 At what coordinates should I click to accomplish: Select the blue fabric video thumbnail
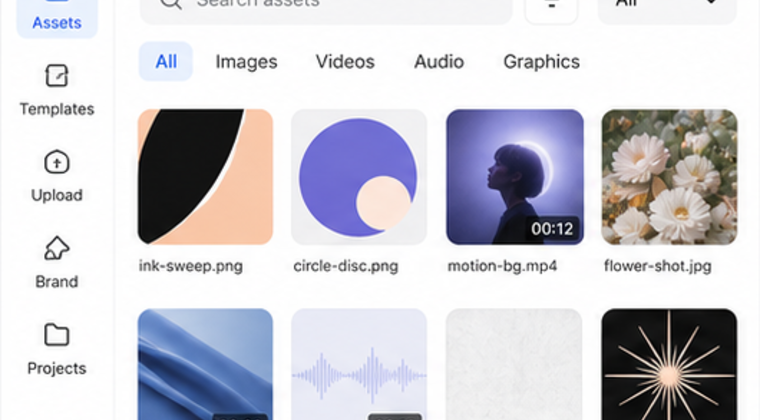(206, 364)
